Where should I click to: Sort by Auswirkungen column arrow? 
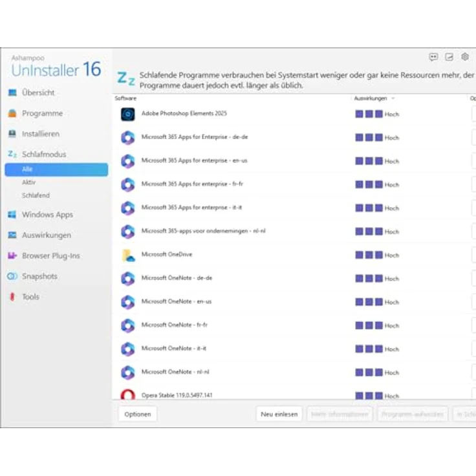click(393, 98)
